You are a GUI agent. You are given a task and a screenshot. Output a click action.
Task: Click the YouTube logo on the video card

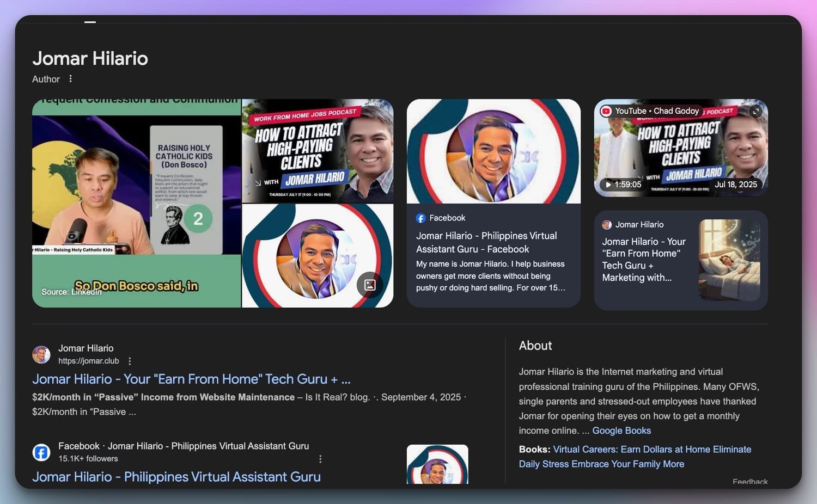point(606,111)
